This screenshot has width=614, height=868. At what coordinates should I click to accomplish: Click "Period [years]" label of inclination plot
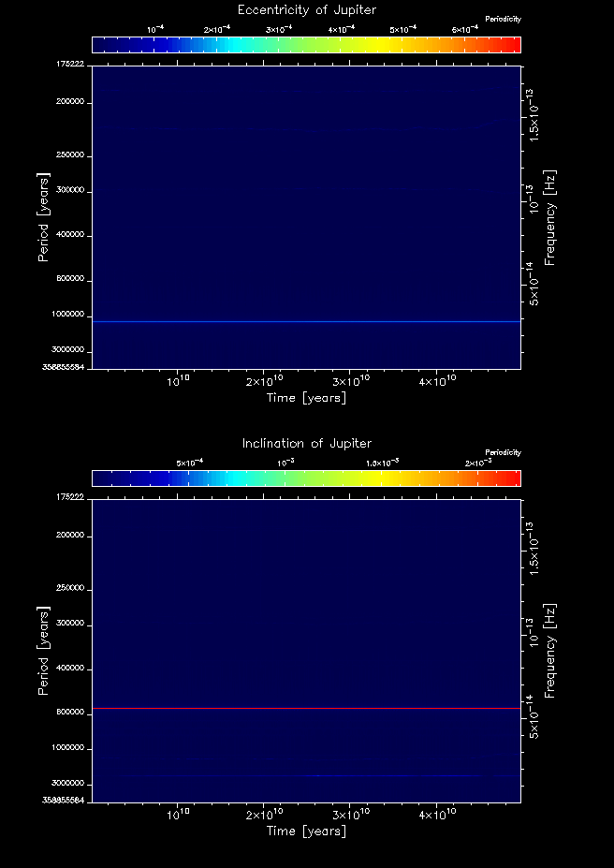(x=43, y=650)
